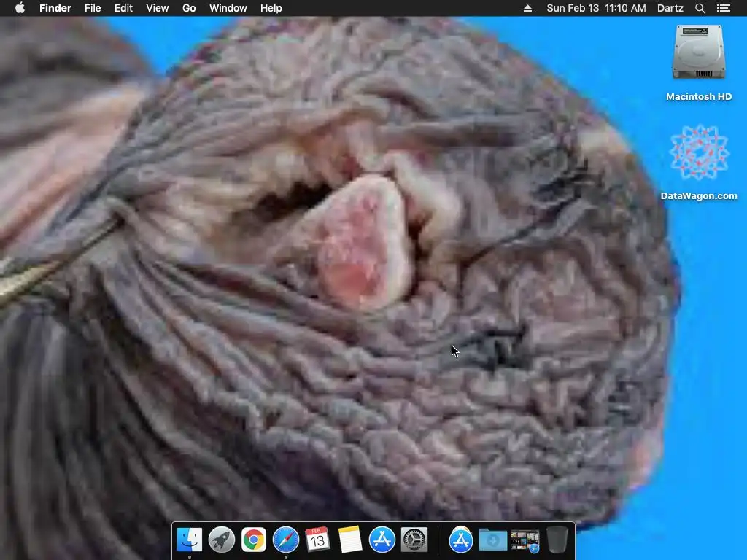Open the Finder menu
Screen dimensions: 747x560
pos(55,8)
